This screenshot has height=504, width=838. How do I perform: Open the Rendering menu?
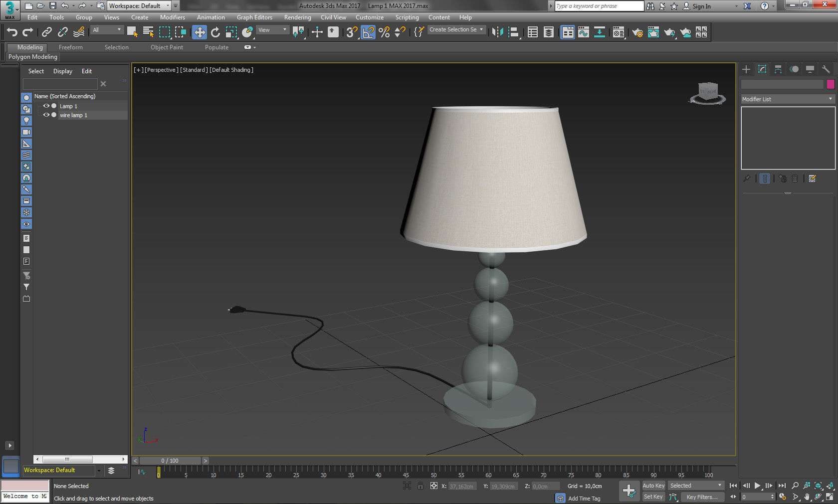(298, 17)
